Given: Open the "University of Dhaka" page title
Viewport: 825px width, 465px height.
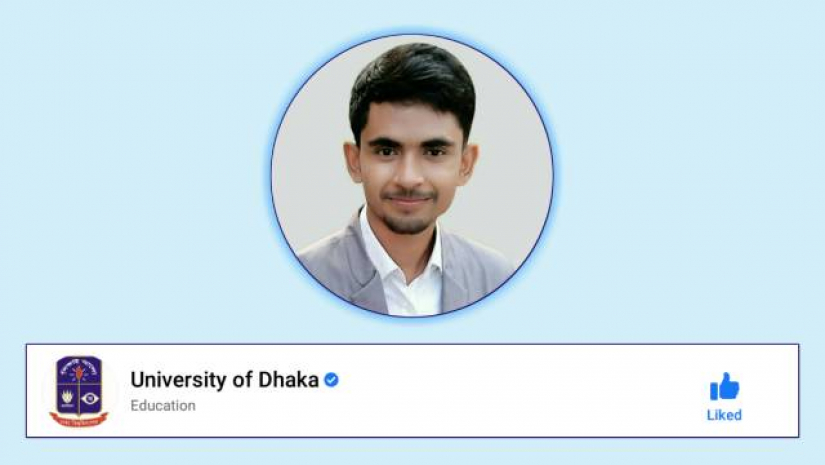Looking at the screenshot, I should point(225,380).
